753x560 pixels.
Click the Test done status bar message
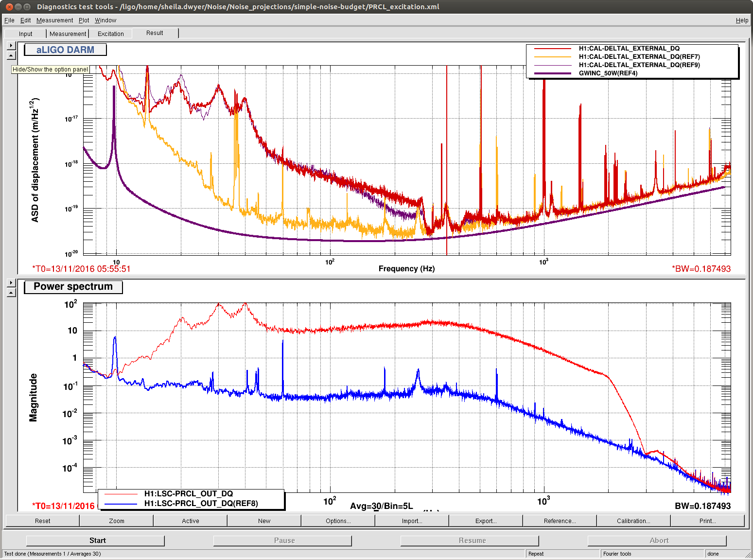point(53,554)
